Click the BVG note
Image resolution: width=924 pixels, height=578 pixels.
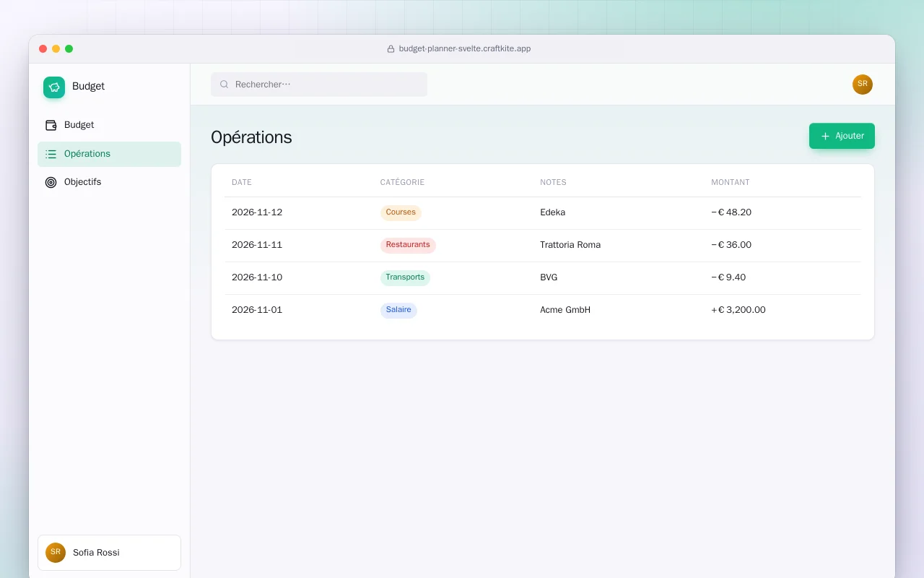[549, 277]
